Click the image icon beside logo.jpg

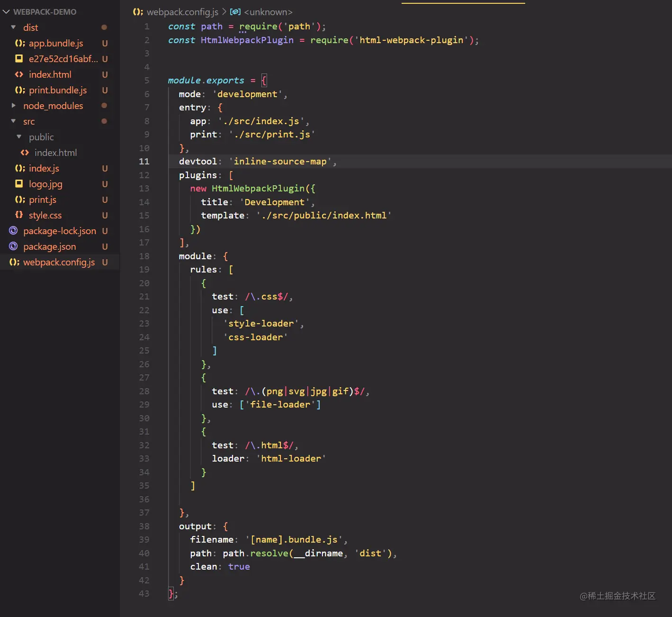click(x=19, y=184)
